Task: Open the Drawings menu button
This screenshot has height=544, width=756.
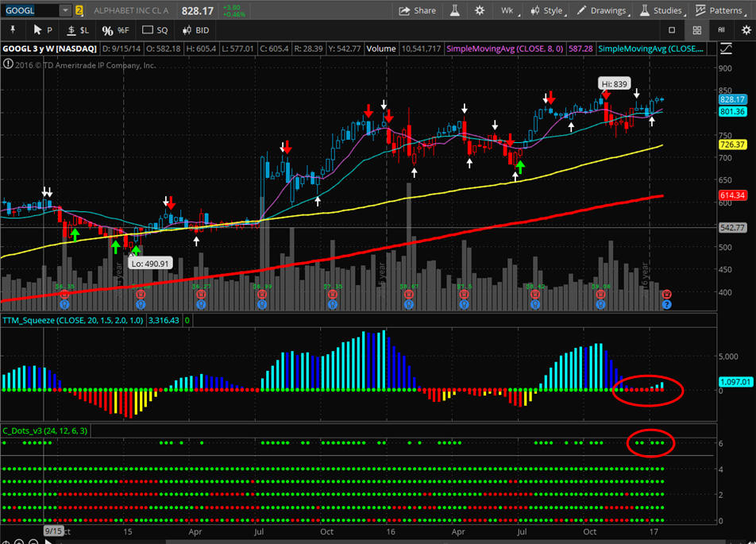Action: click(x=601, y=10)
